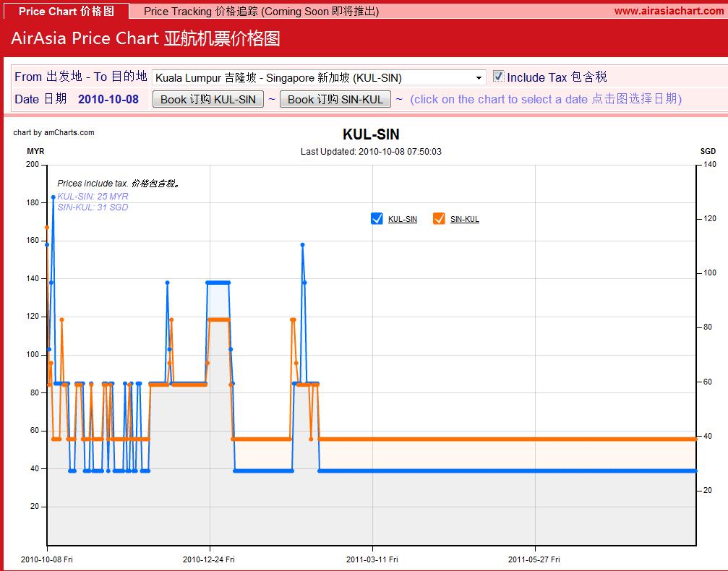Image resolution: width=728 pixels, height=571 pixels.
Task: Uncheck the Include Tax checkbox
Action: pos(498,76)
